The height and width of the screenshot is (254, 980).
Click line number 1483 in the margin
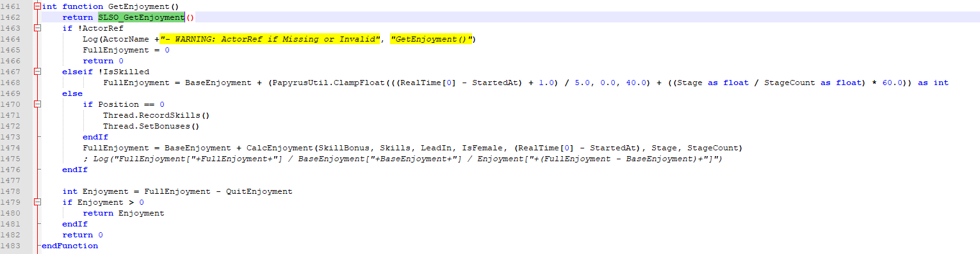point(11,246)
